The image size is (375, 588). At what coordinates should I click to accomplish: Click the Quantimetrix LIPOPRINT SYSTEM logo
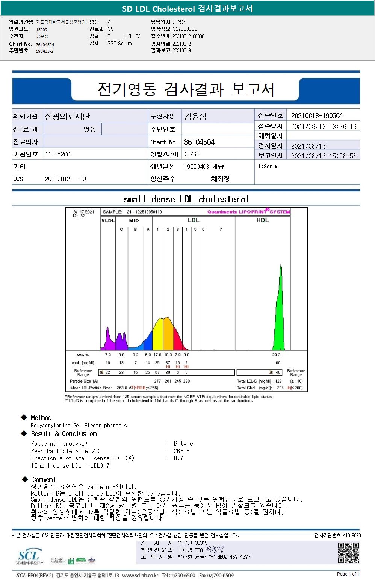pyautogui.click(x=249, y=211)
